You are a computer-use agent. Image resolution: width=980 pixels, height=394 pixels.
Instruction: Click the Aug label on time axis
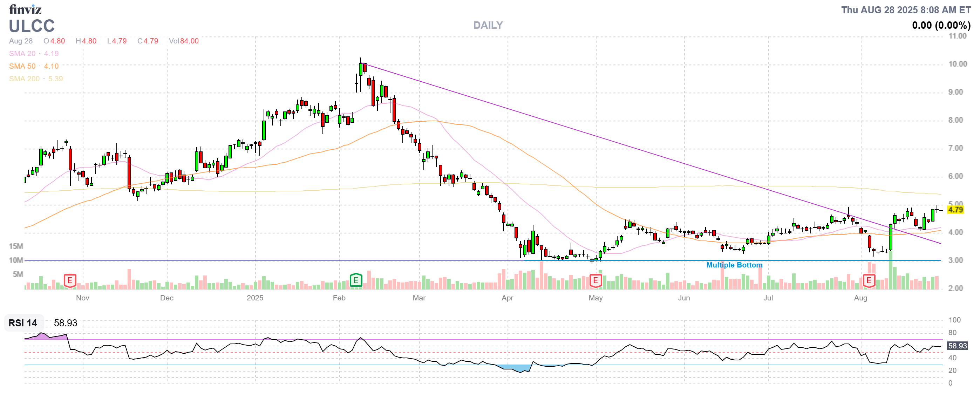click(x=860, y=298)
